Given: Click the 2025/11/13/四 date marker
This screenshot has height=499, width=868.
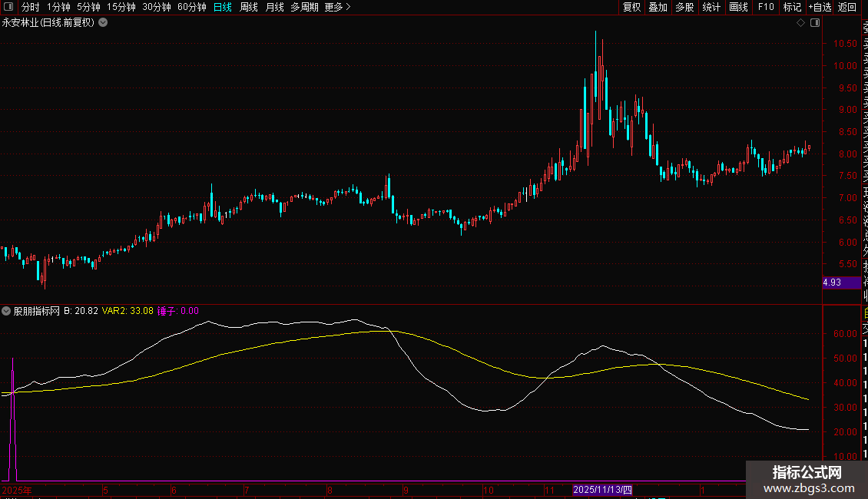Looking at the screenshot, I should (x=602, y=490).
